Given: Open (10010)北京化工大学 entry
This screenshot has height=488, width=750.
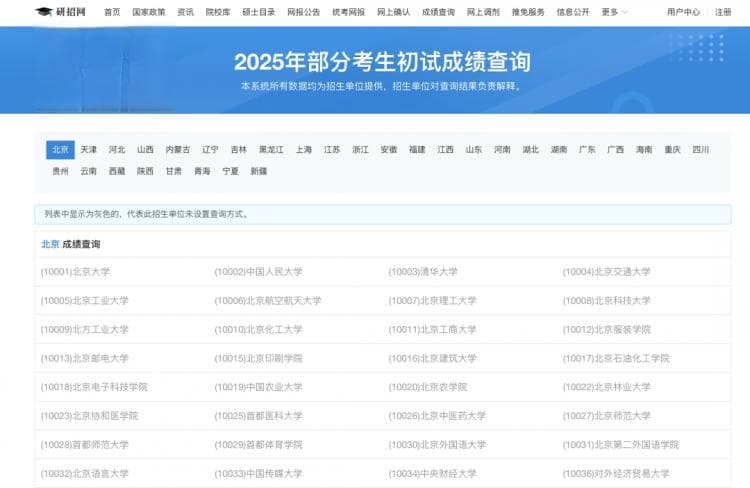Looking at the screenshot, I should [258, 329].
